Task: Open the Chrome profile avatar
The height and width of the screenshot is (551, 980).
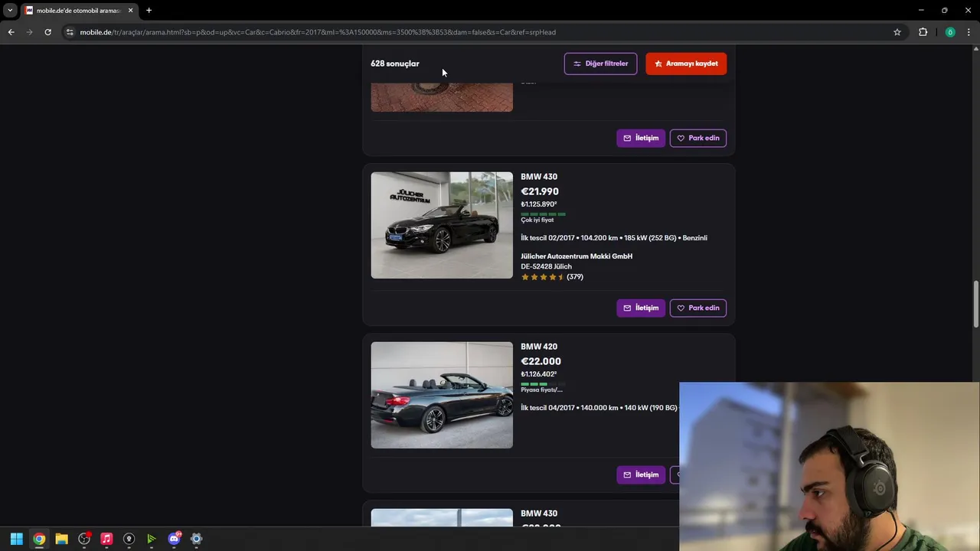Action: (950, 32)
